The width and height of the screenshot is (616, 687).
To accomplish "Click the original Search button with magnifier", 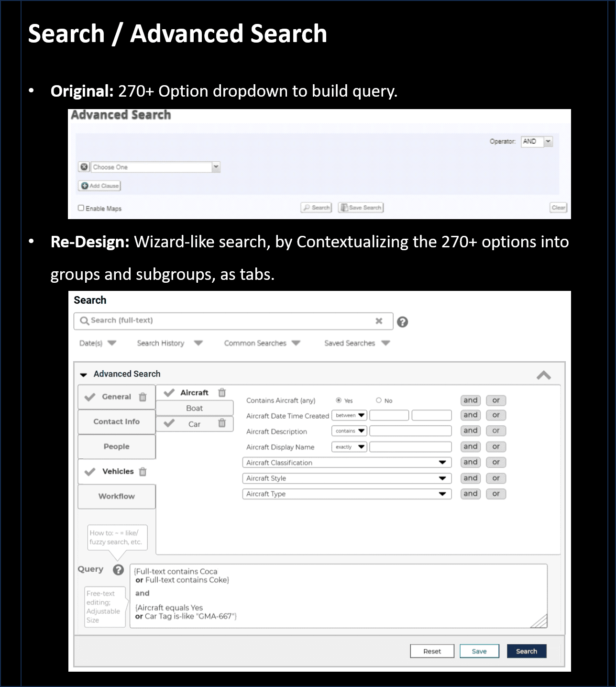I will [x=316, y=208].
